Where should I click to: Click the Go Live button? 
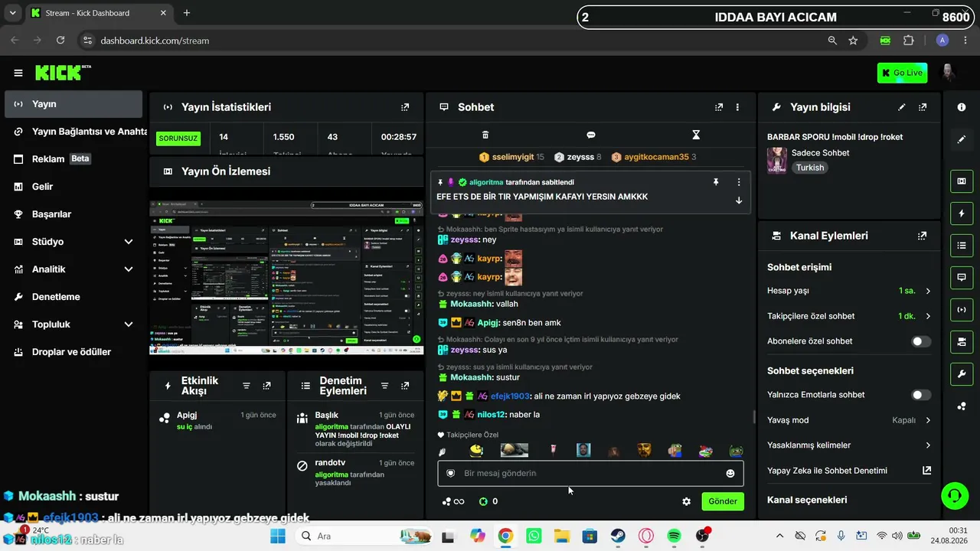click(902, 73)
